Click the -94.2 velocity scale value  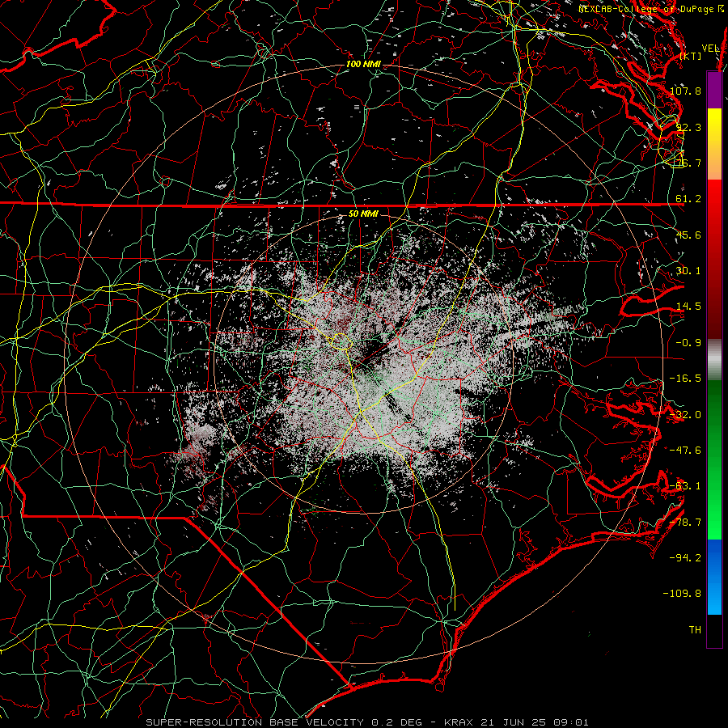click(x=685, y=558)
